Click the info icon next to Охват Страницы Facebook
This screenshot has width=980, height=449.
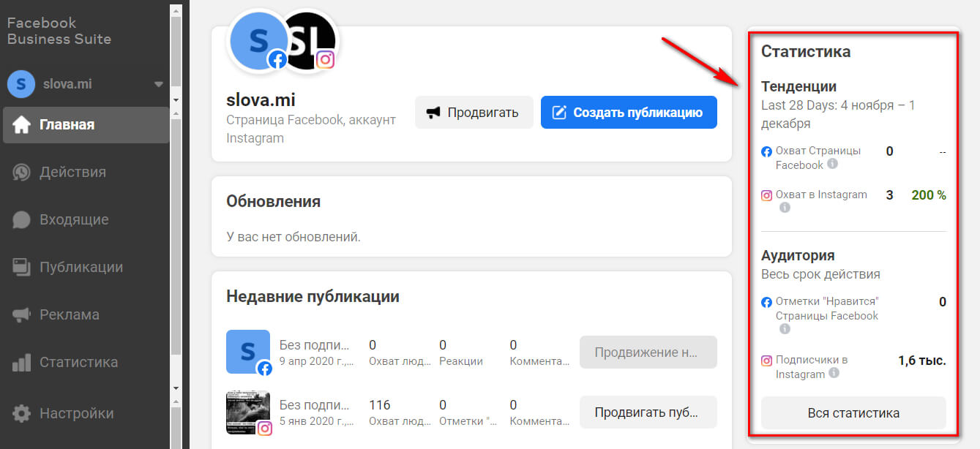click(x=832, y=165)
